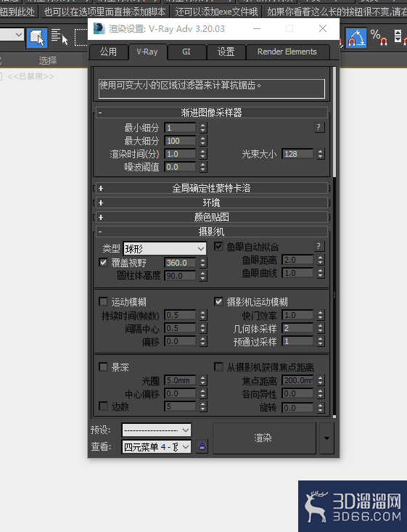Open the camera 类型 dropdown
The height and width of the screenshot is (532, 407).
pos(165,249)
